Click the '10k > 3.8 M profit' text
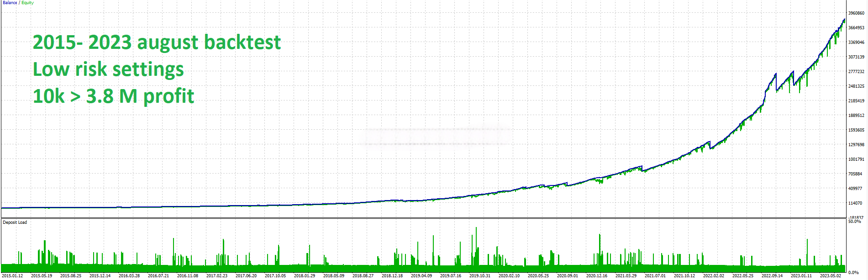 coord(113,96)
